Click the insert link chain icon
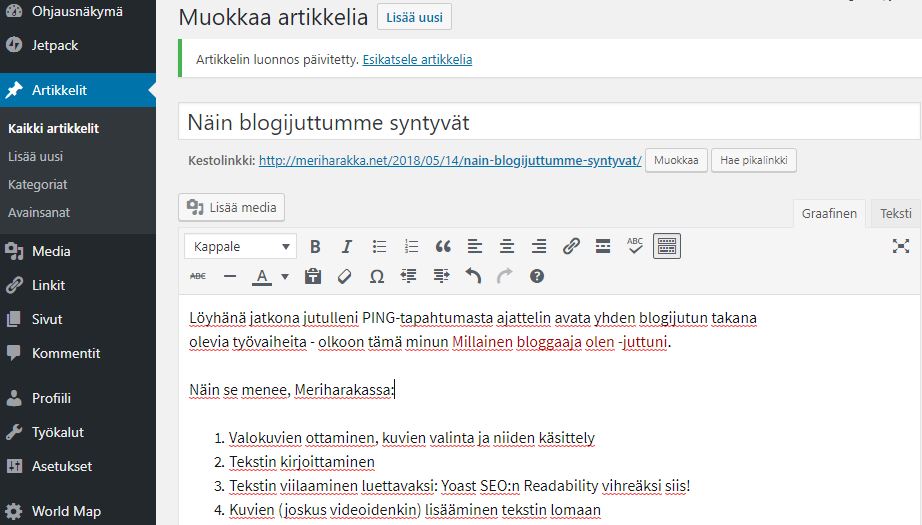 (x=571, y=246)
